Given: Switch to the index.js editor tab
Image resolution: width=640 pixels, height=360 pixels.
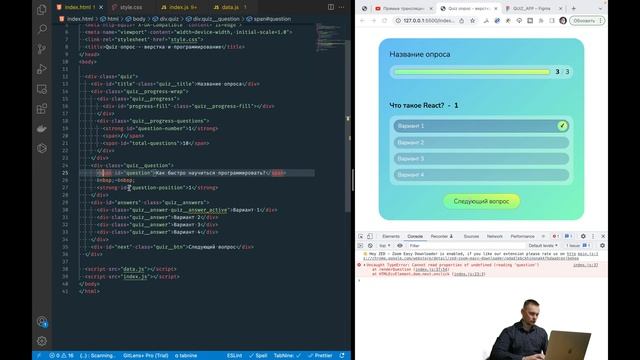Looking at the screenshot, I should pos(179,7).
